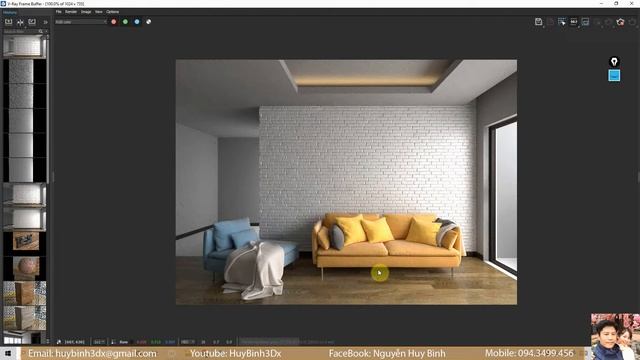The width and height of the screenshot is (640, 360).
Task: Open the Render menu
Action: point(71,12)
